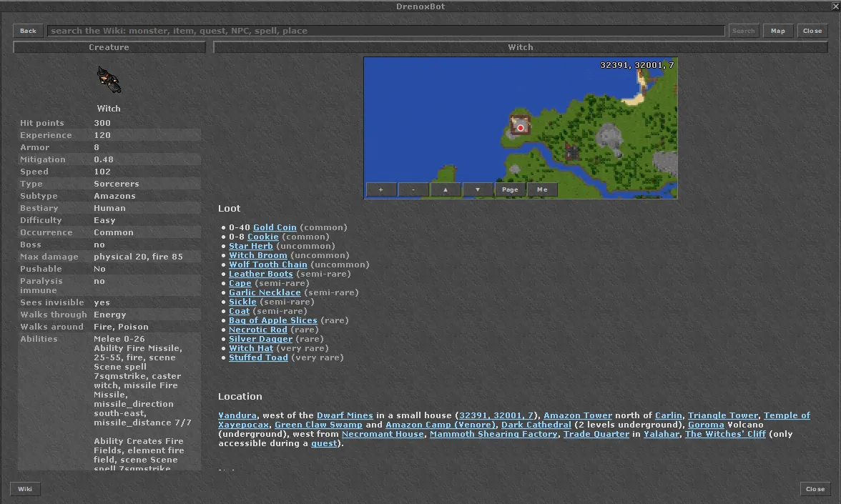Open the Goroma link
841x504 pixels.
point(706,425)
